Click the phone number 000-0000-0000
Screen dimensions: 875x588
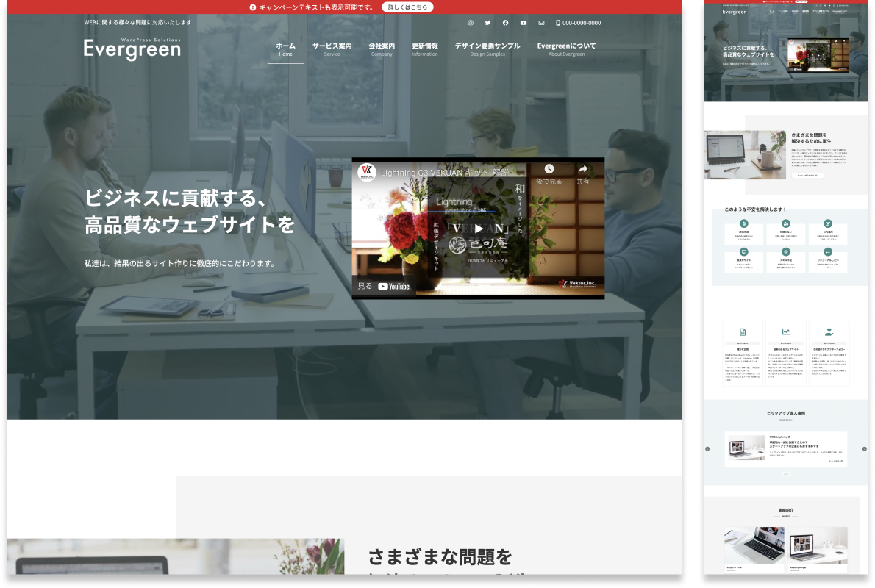coord(578,23)
